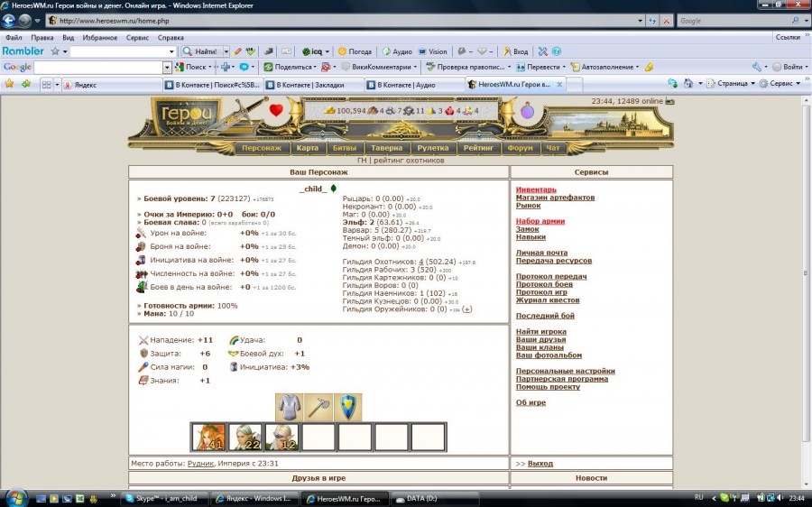The width and height of the screenshot is (812, 507).
Task: Switch to the Яндекс browser tab
Action: [x=111, y=85]
